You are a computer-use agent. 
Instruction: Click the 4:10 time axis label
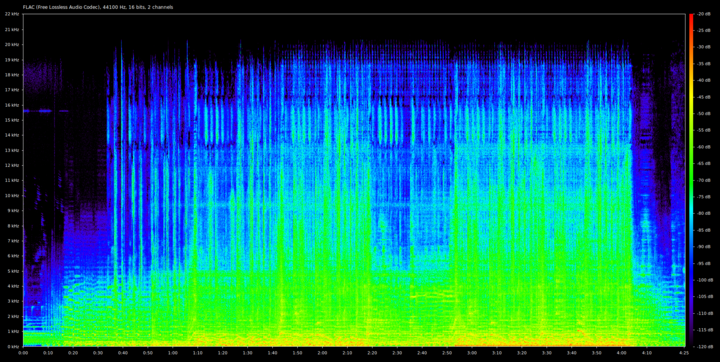647,353
